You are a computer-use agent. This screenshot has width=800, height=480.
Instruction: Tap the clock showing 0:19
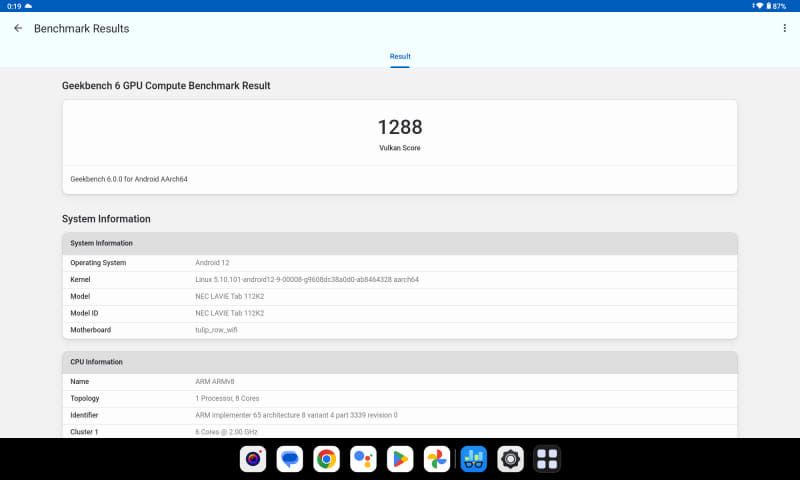click(x=14, y=6)
